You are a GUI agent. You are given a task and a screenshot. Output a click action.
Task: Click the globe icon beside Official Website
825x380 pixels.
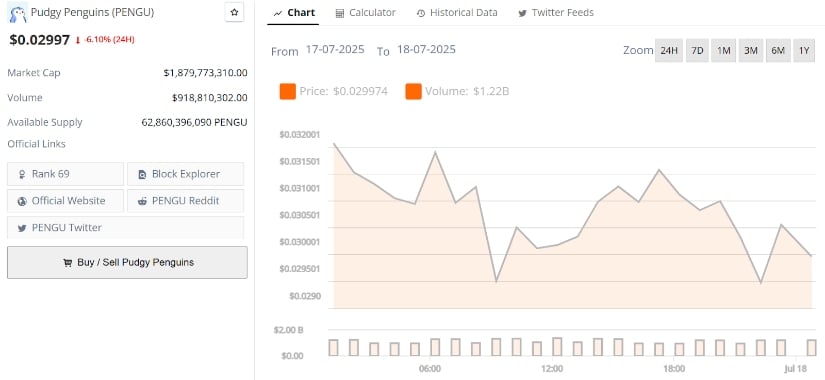[x=22, y=201]
